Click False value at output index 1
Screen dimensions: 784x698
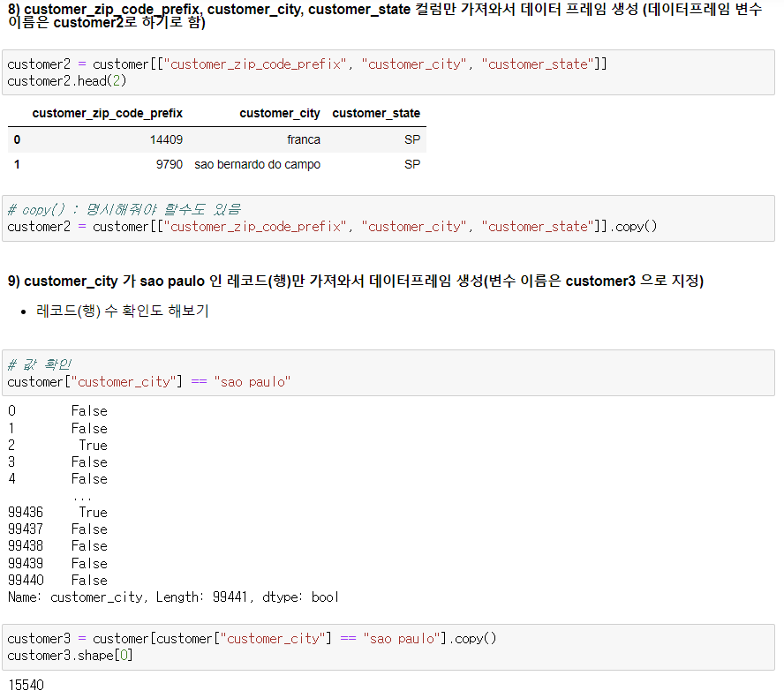pos(89,429)
